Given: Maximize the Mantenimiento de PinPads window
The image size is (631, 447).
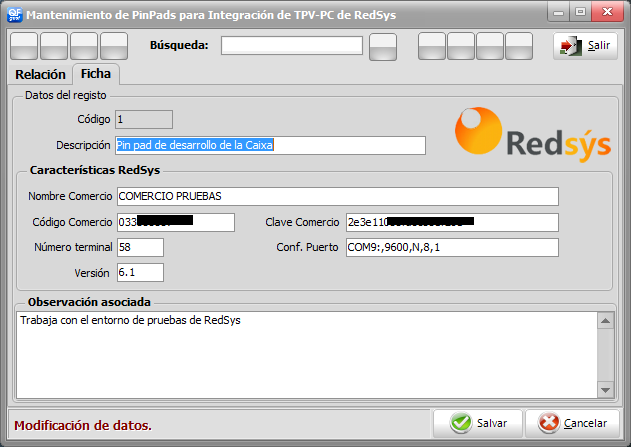Looking at the screenshot, I should (580, 12).
